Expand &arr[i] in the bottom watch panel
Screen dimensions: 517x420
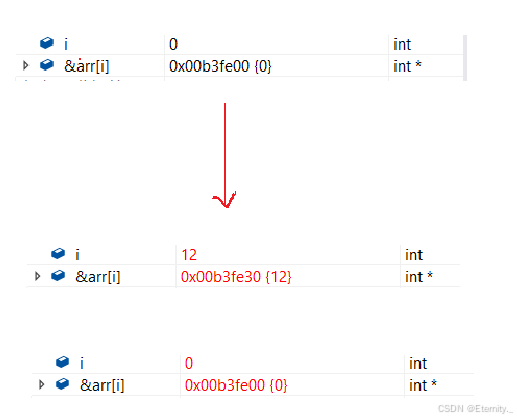click(42, 384)
